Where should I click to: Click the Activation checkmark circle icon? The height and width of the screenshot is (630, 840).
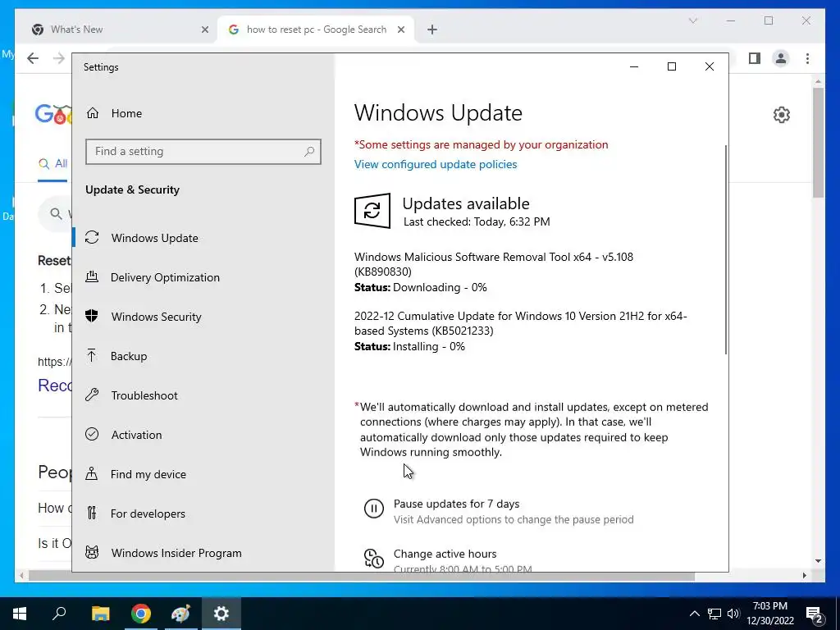click(x=92, y=434)
